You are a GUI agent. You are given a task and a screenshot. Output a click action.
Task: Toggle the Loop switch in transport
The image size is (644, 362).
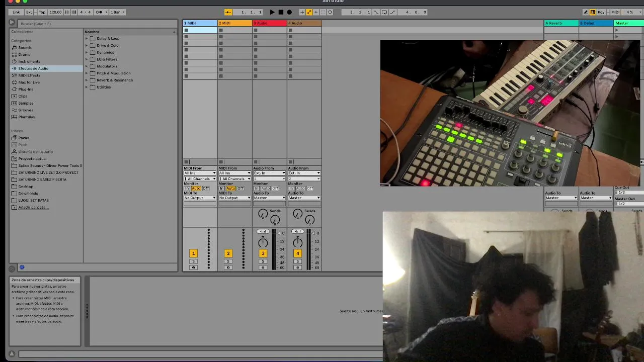tap(384, 12)
